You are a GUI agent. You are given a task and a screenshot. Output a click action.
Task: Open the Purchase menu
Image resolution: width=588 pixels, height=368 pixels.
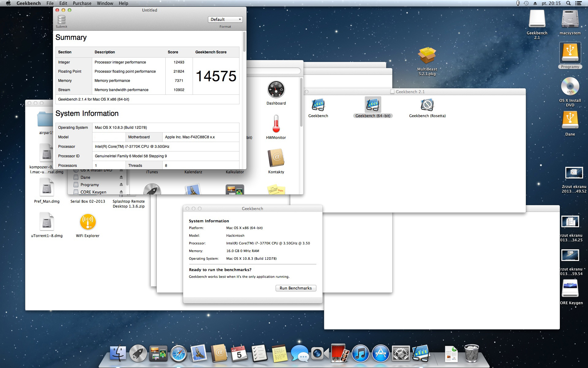(82, 3)
